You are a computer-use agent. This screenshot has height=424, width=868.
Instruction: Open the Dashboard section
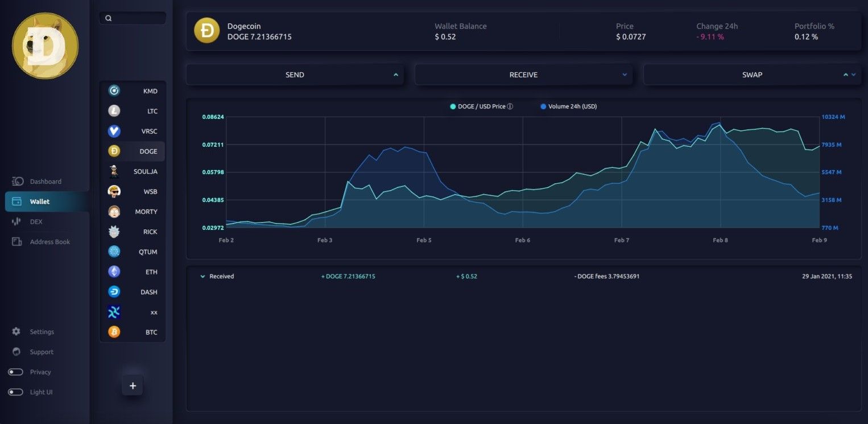coord(46,182)
